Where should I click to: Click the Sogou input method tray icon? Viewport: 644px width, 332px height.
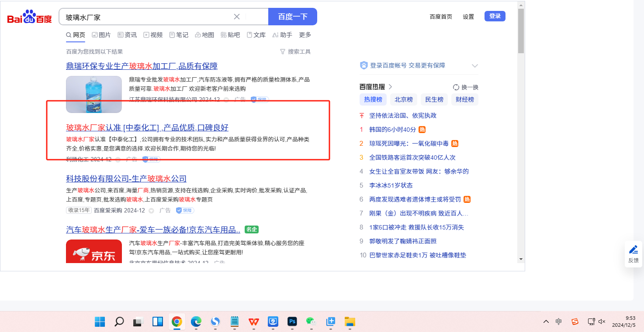coord(575,322)
